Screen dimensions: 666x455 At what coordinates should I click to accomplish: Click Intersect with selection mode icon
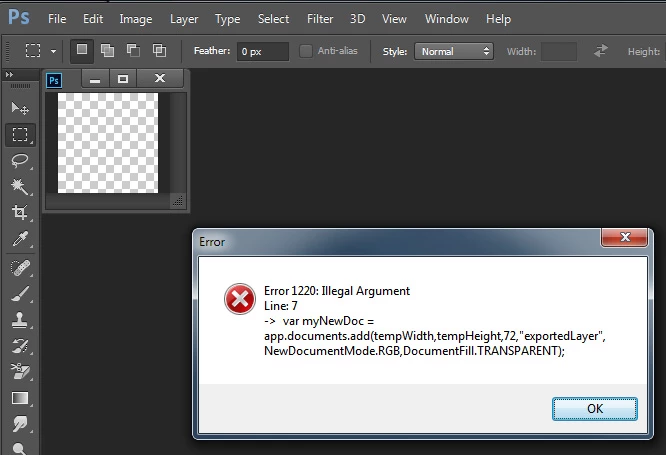[x=159, y=51]
